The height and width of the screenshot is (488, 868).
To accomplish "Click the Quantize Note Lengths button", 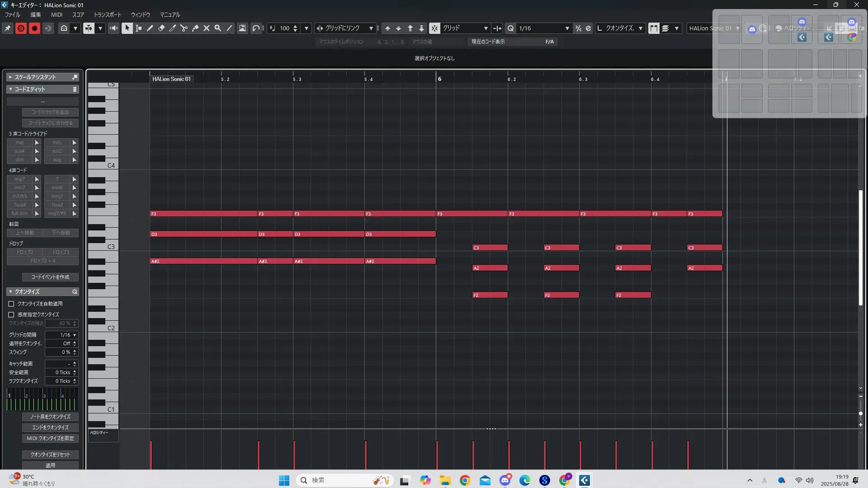I will [x=50, y=417].
